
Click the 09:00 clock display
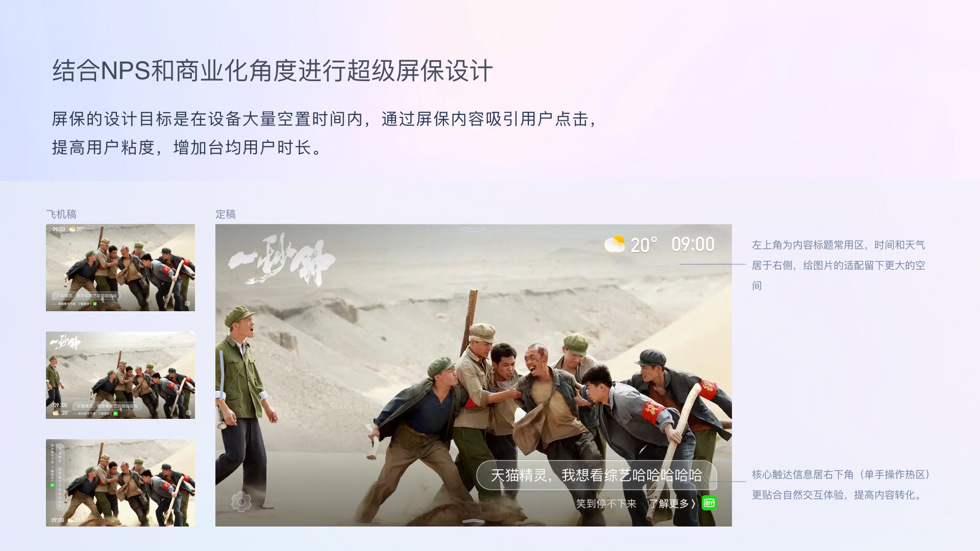tap(693, 245)
